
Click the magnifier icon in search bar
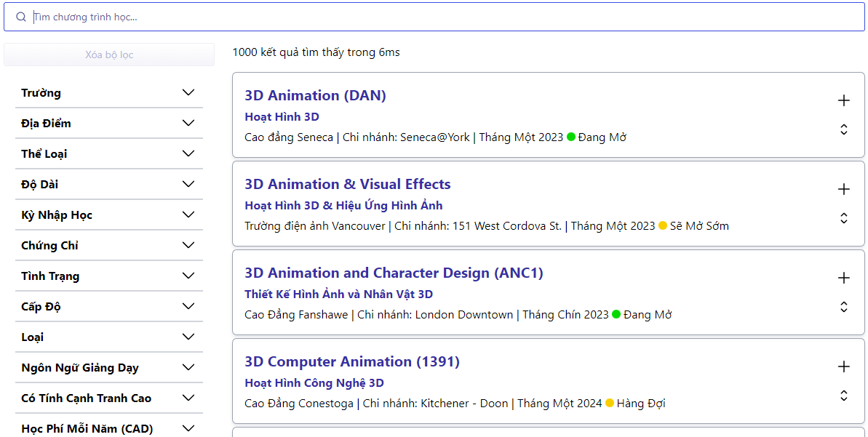point(21,17)
